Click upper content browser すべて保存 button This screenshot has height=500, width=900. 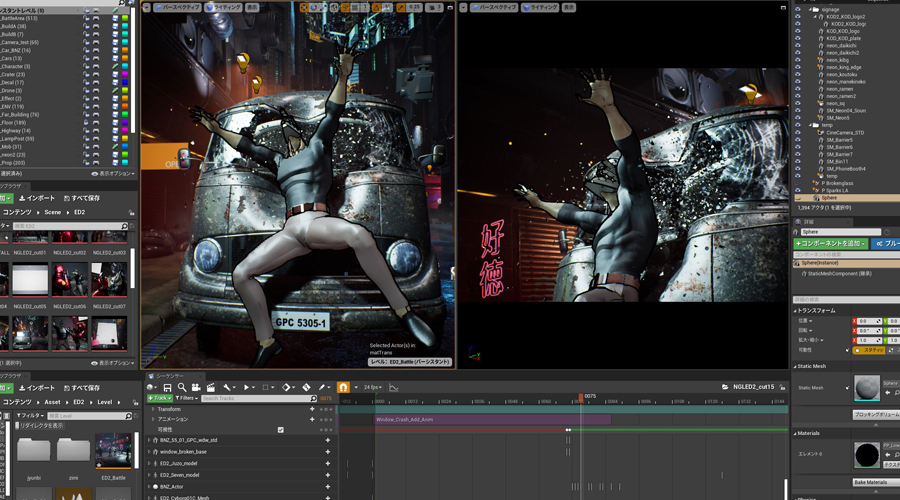[x=82, y=198]
